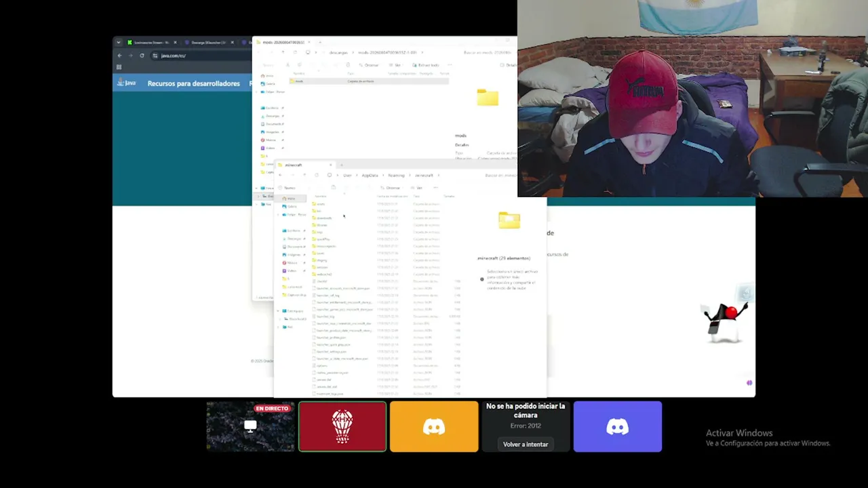Open the descargas breadcrumb in the mods window

coord(338,52)
